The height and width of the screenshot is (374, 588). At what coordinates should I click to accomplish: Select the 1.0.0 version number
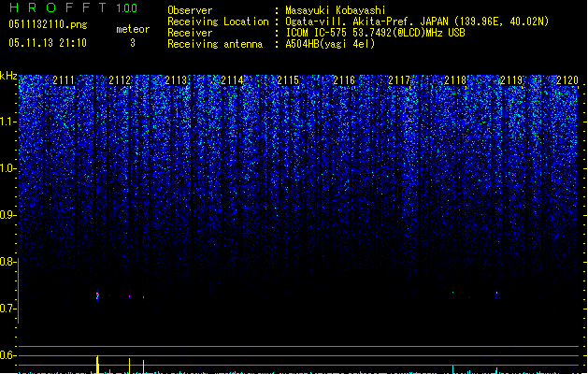click(x=127, y=8)
